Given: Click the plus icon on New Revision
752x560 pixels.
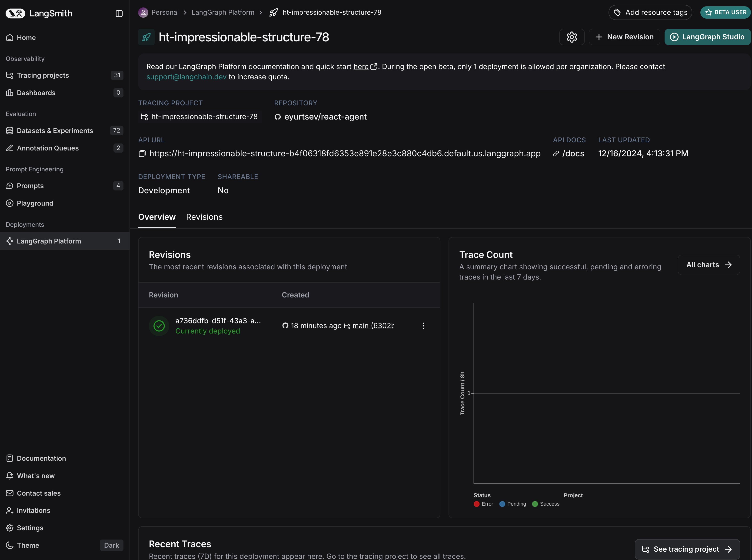Looking at the screenshot, I should click(x=599, y=37).
